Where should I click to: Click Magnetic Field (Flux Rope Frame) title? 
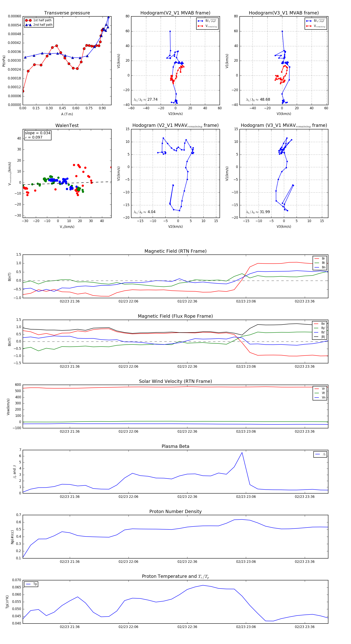[175, 316]
